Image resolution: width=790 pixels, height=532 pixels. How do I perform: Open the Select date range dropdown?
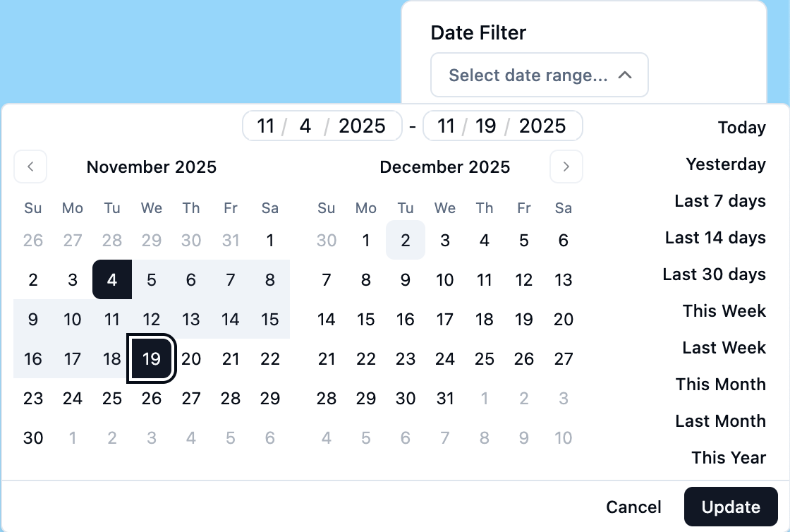[x=539, y=75]
